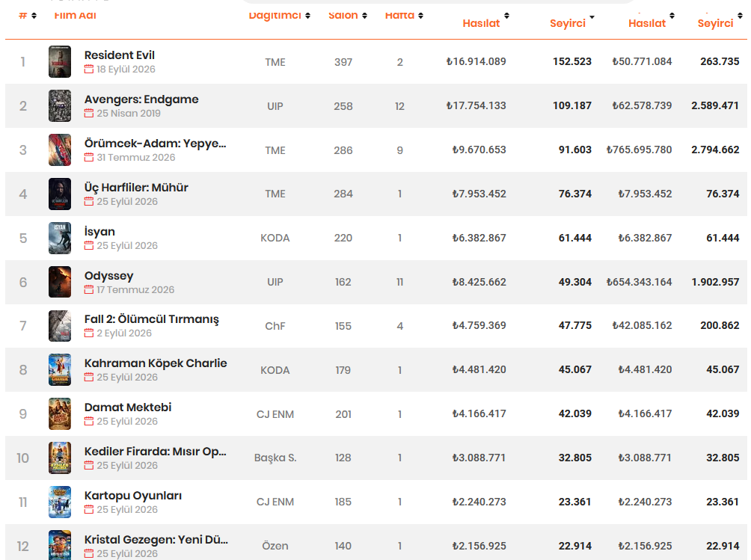This screenshot has height=560, width=751.
Task: Open the Avengers: Endgame title link
Action: click(x=141, y=99)
